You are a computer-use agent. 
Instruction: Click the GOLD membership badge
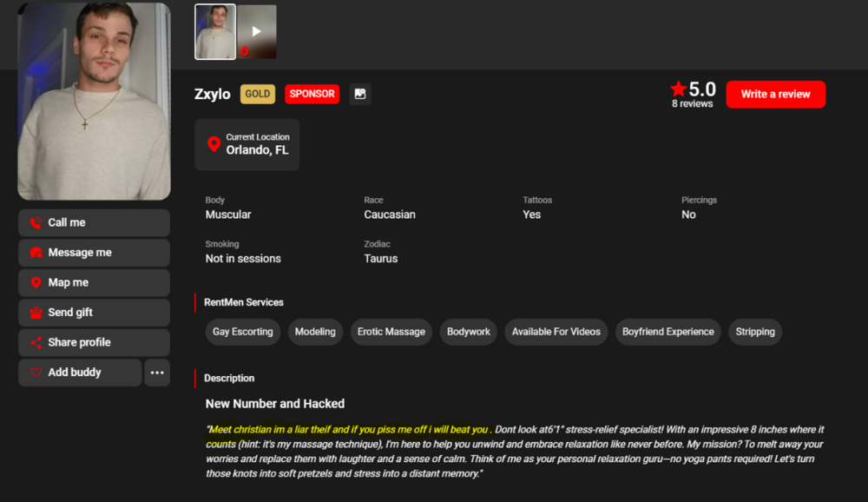[x=257, y=94]
